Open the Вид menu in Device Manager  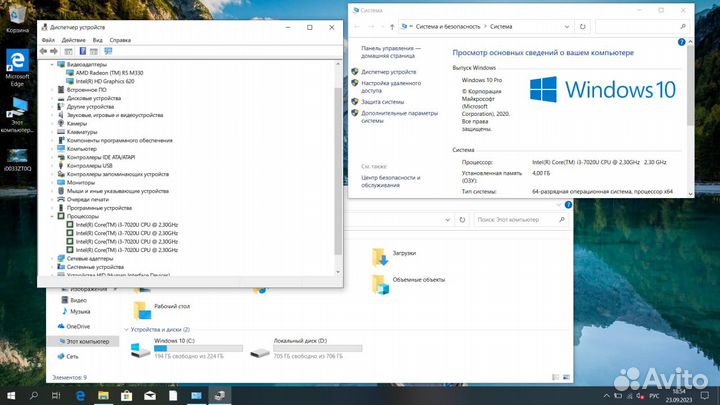(98, 40)
